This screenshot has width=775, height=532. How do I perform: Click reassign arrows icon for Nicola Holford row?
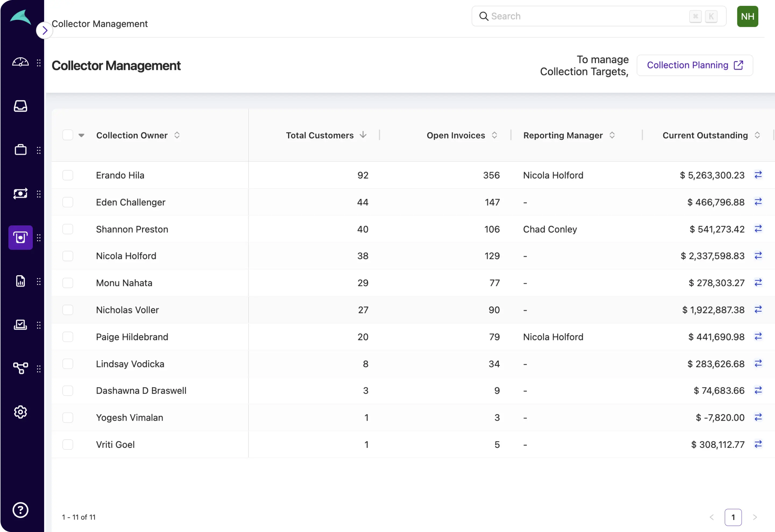(758, 256)
